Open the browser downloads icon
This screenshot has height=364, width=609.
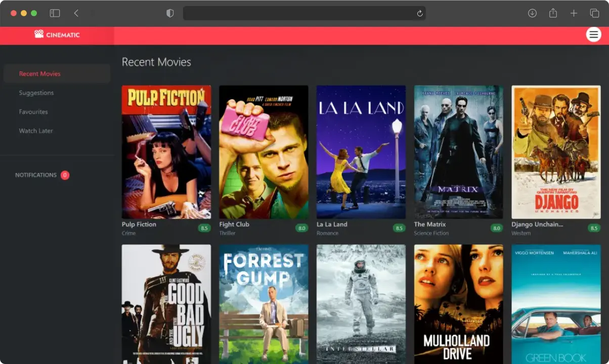532,13
